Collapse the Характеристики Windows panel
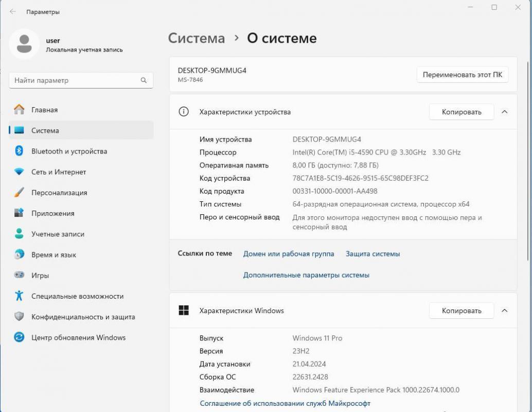Viewport: 532px width, 412px height. click(505, 311)
